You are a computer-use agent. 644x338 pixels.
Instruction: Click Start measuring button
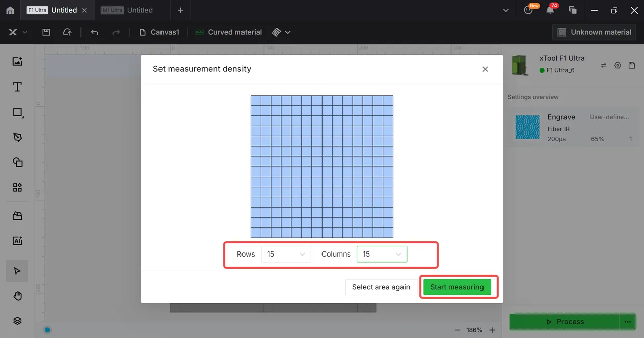(x=457, y=287)
